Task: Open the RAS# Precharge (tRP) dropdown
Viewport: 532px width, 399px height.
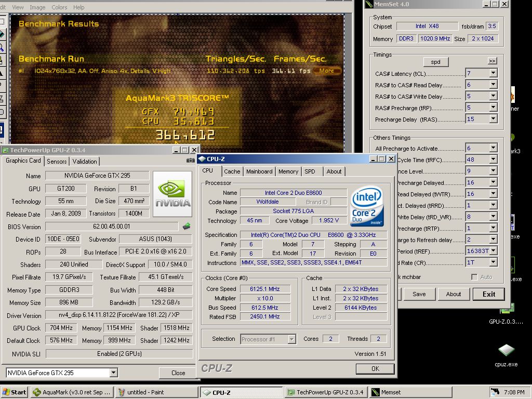Action: tap(494, 108)
